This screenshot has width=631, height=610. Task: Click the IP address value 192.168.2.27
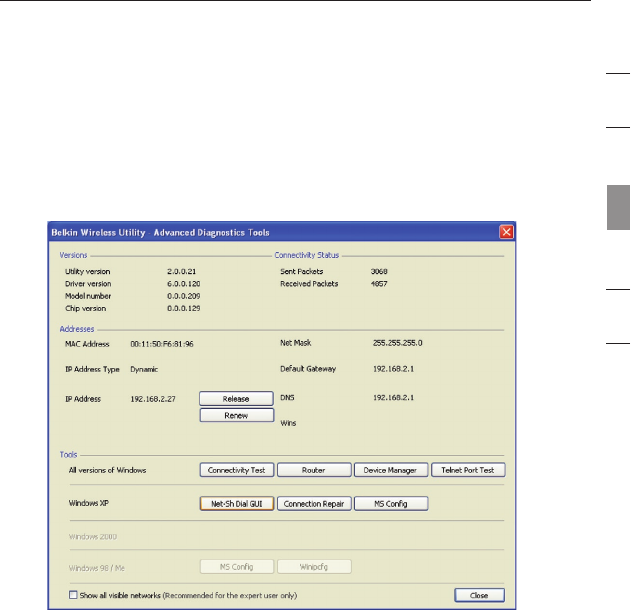pos(152,397)
